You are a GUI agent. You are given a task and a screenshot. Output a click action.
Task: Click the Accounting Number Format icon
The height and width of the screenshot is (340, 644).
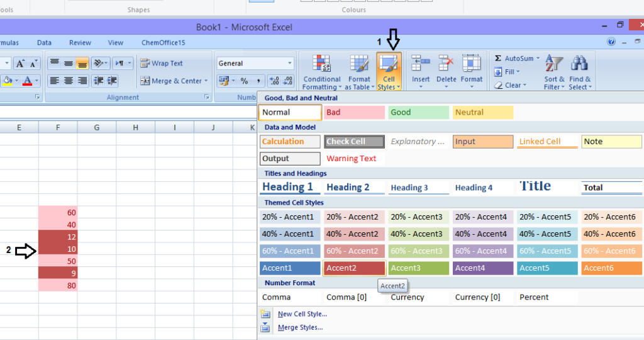tap(223, 81)
